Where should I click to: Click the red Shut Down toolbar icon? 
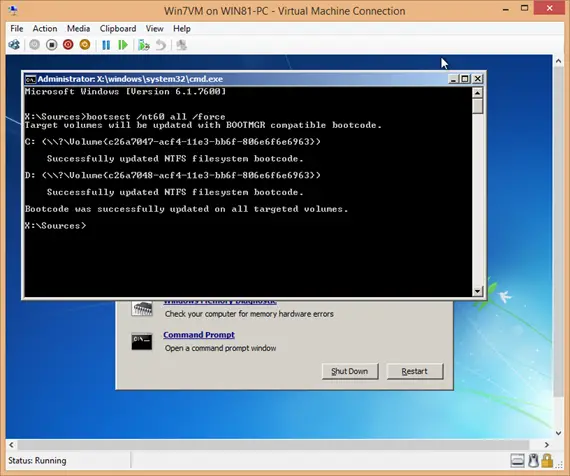[x=68, y=45]
